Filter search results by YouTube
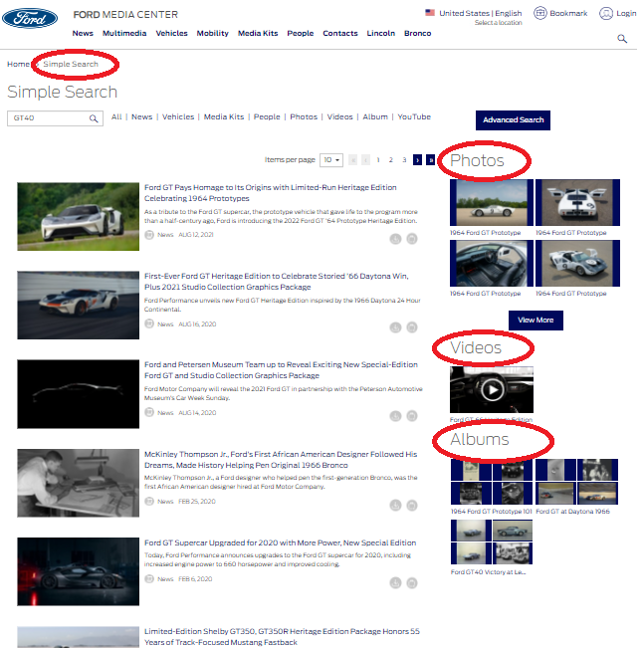The image size is (644, 648). [x=414, y=116]
